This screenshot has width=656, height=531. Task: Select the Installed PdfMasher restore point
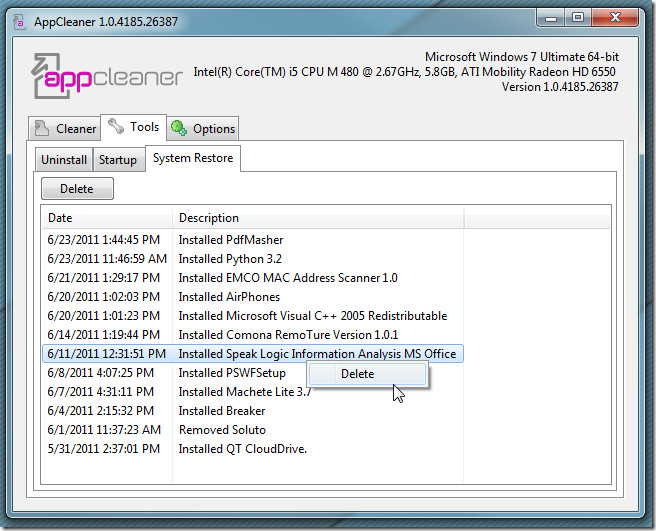[253, 240]
